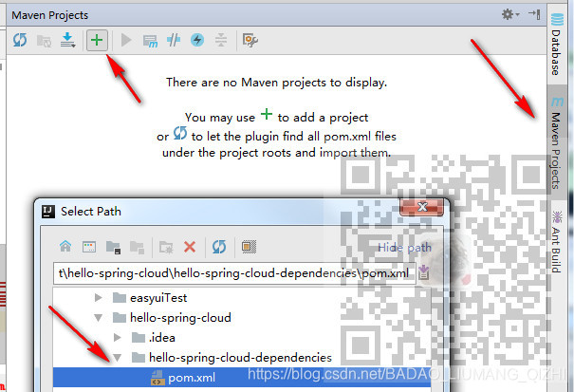Create New Folder in the Select Path dialog

tap(166, 248)
